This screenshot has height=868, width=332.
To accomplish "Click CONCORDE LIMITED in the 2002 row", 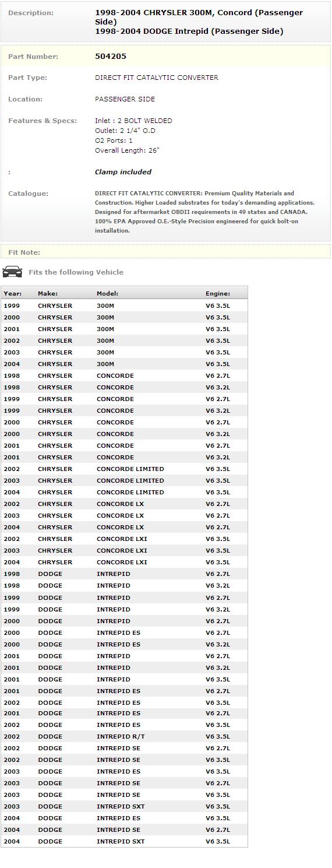I will point(130,469).
